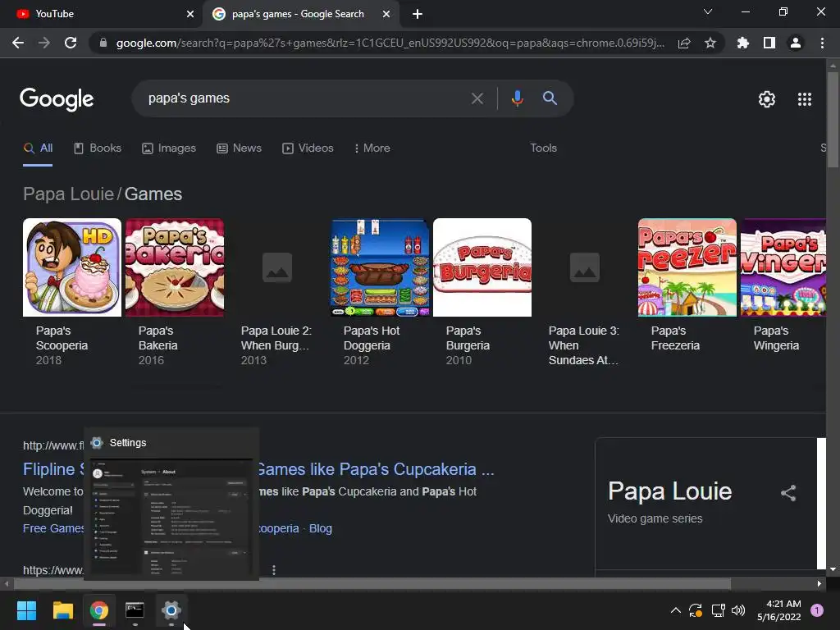Open File Explorer from the taskbar
This screenshot has width=840, height=630.
point(62,610)
